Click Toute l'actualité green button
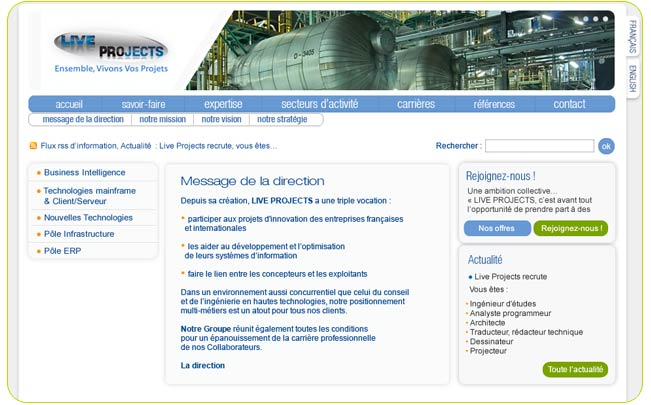Viewport: 651px width, 405px height. click(575, 369)
